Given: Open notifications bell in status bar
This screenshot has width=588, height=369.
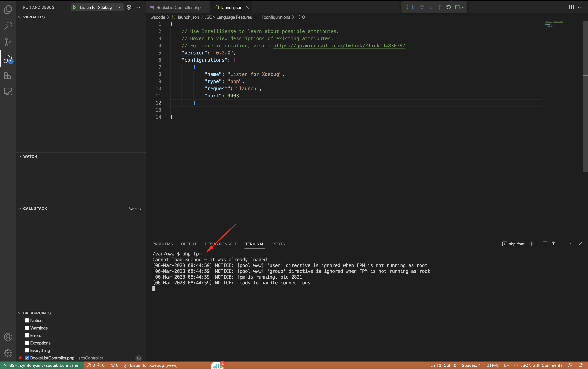Looking at the screenshot, I should click(x=581, y=365).
